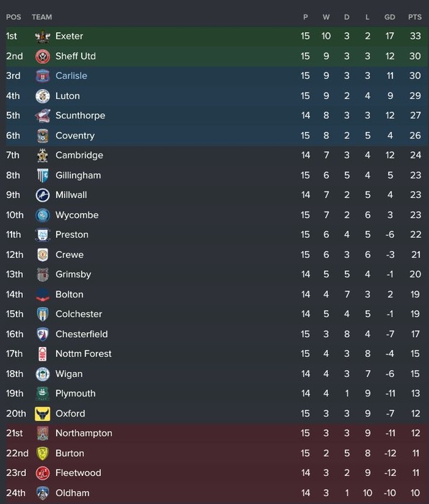Click the Nottm Forest red crest
Viewport: 429px width, 504px height.
(42, 354)
